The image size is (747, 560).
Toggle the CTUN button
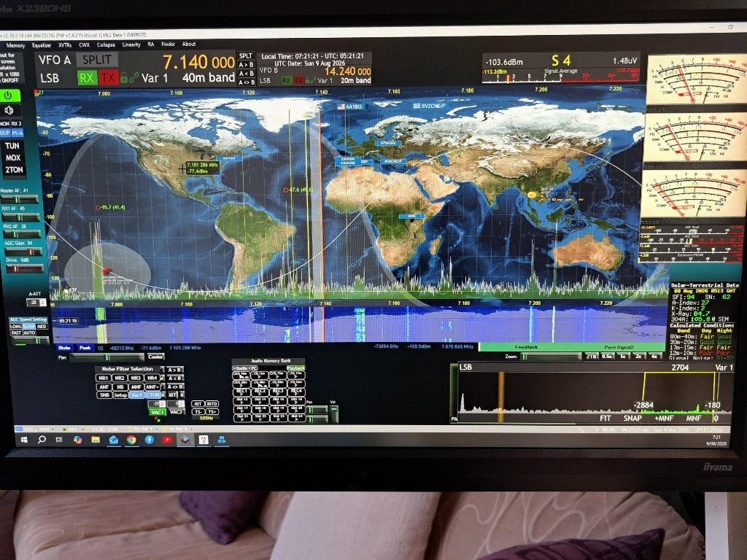coord(153,394)
